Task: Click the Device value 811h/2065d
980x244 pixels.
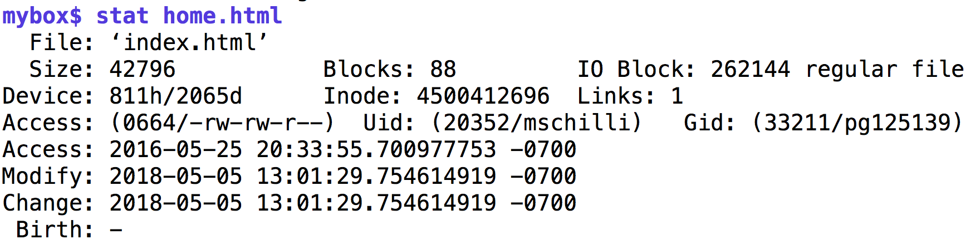Action: point(176,96)
